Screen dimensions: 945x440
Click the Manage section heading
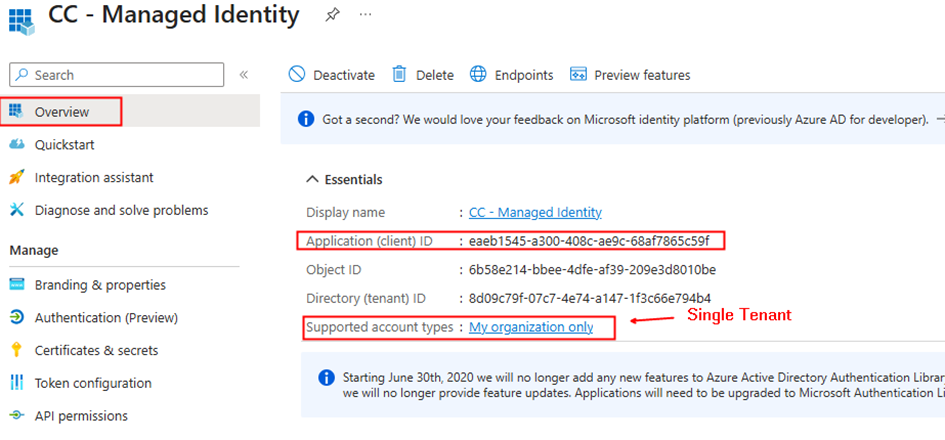click(34, 250)
